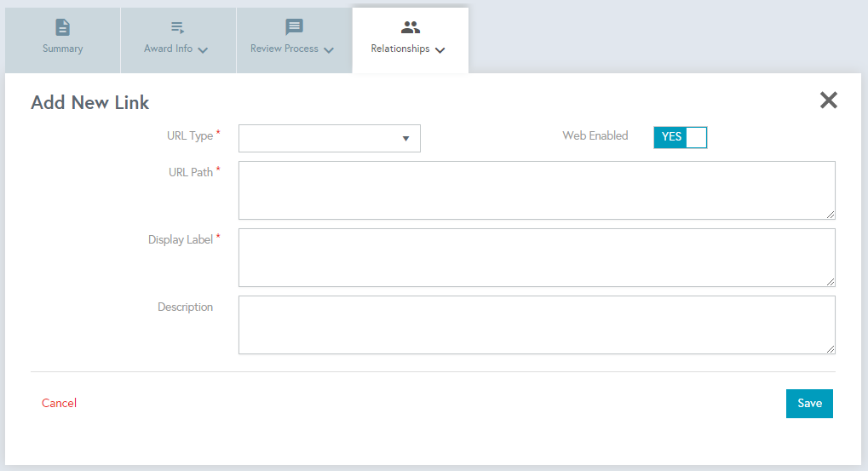Image resolution: width=868 pixels, height=471 pixels.
Task: Close the Add New Link dialog
Action: click(x=829, y=101)
